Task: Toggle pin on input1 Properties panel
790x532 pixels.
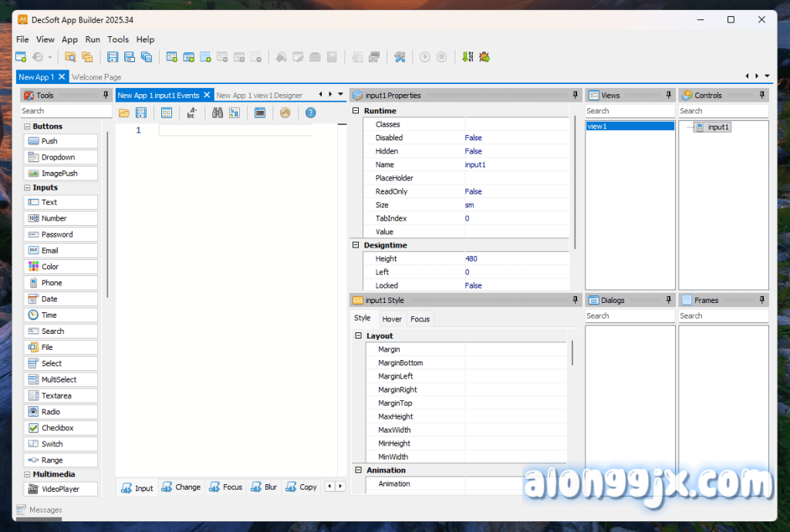Action: pos(575,95)
